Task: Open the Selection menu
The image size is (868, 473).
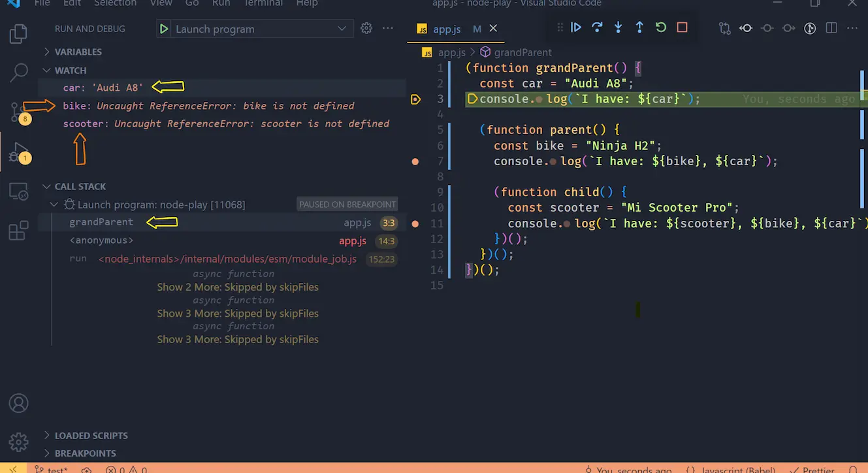Action: coord(115,3)
